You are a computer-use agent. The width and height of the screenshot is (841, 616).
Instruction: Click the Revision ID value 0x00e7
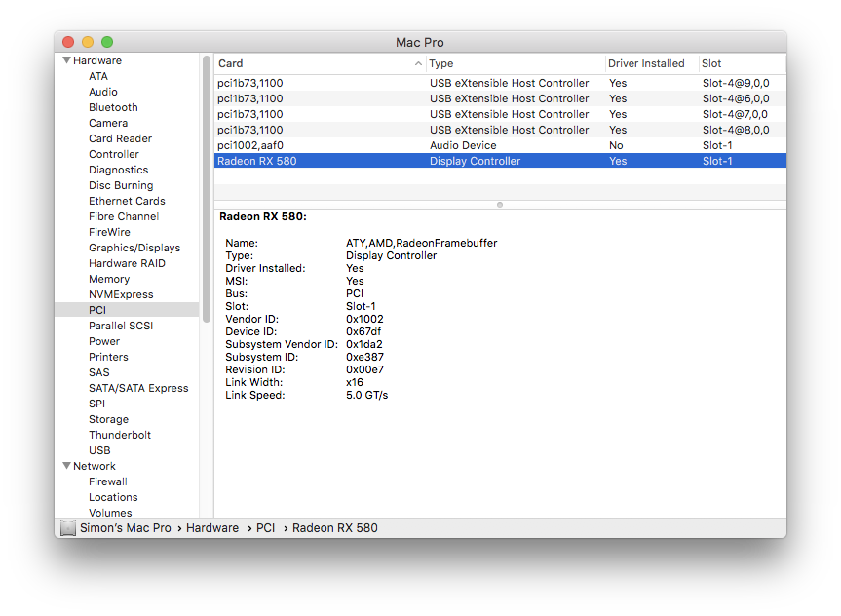364,369
